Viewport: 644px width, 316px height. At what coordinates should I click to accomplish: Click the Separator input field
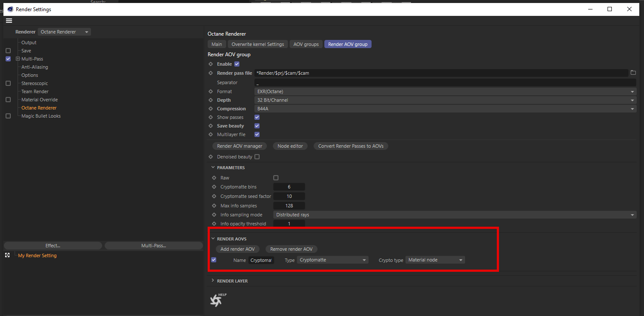coord(445,82)
